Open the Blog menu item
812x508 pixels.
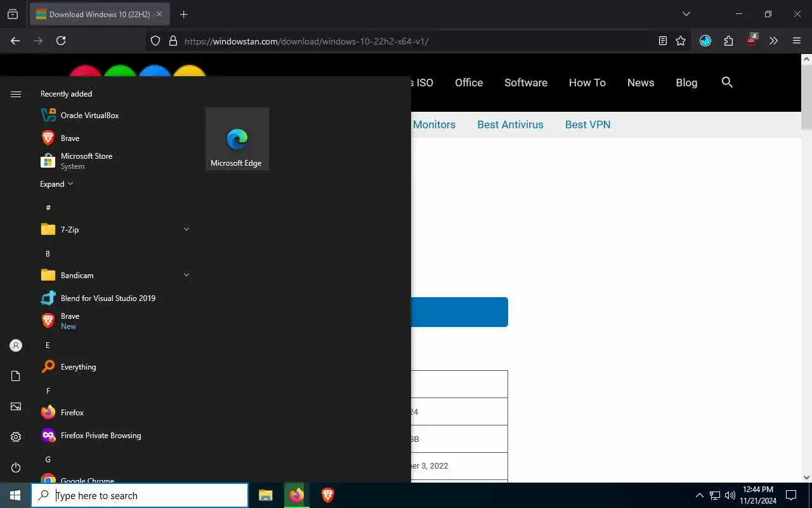[x=686, y=83]
